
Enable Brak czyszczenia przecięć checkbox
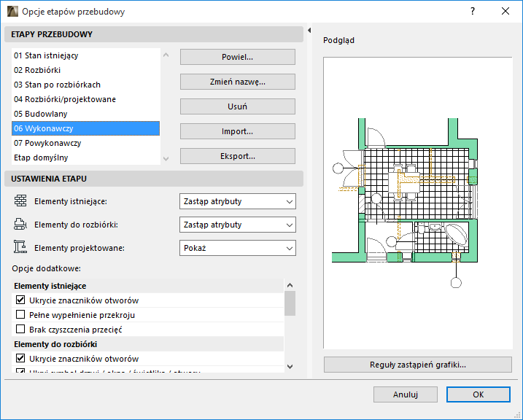coord(20,329)
